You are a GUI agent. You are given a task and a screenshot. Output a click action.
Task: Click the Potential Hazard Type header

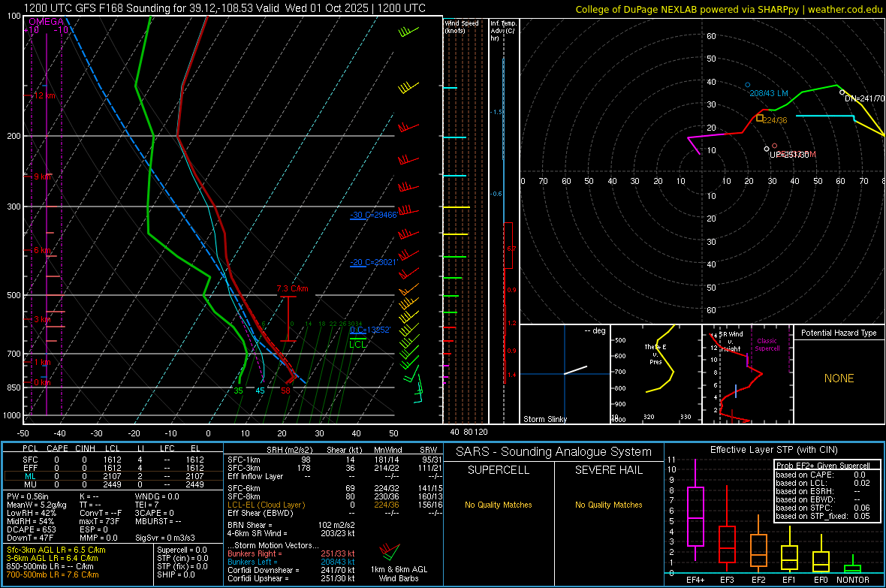[839, 333]
